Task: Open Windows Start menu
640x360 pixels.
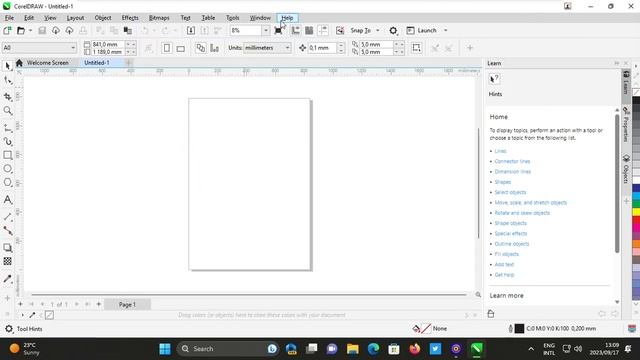Action: click(x=165, y=349)
